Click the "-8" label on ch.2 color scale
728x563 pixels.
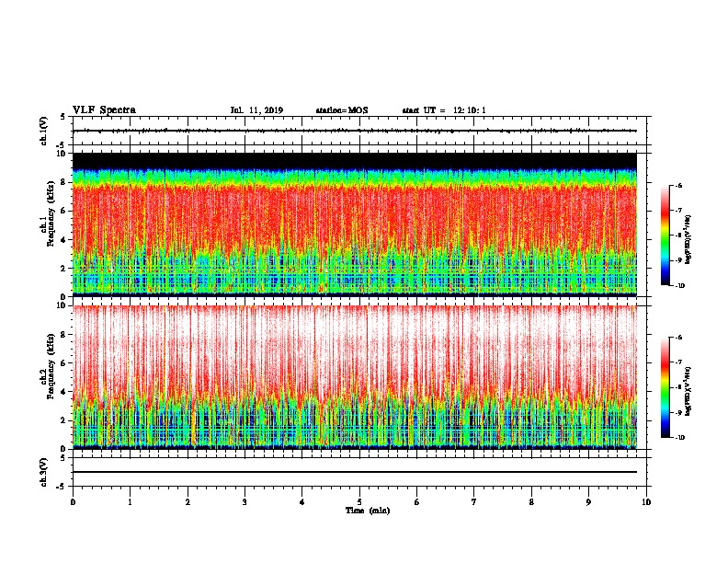click(x=678, y=387)
